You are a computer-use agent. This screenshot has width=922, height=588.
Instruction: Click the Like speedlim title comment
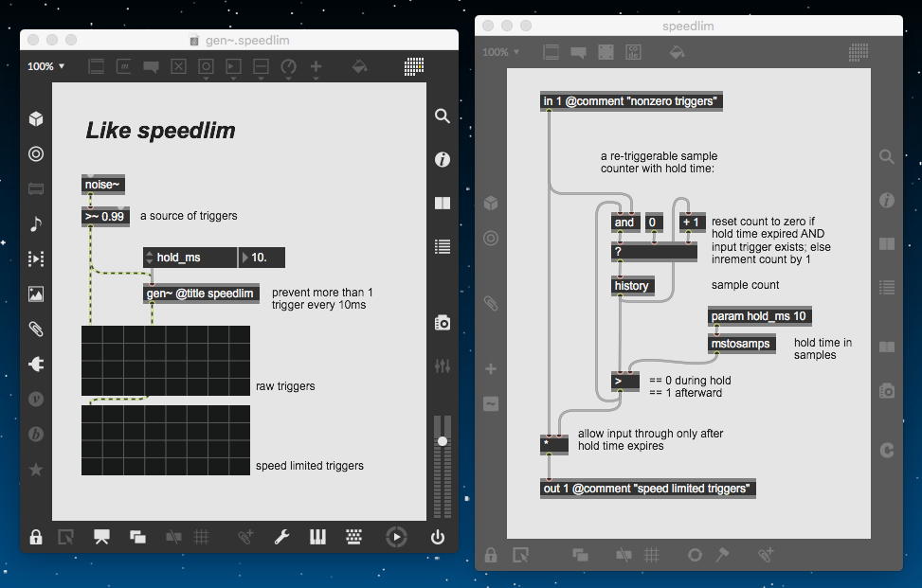click(160, 131)
